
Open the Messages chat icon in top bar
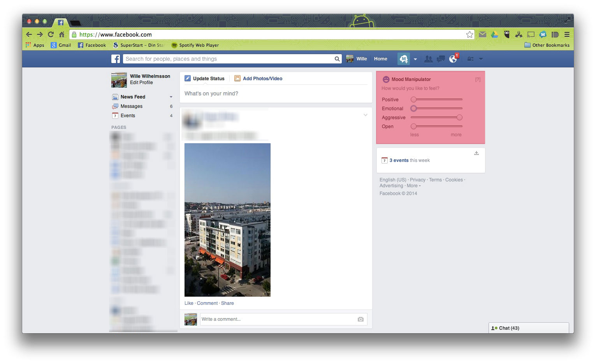[x=441, y=59]
